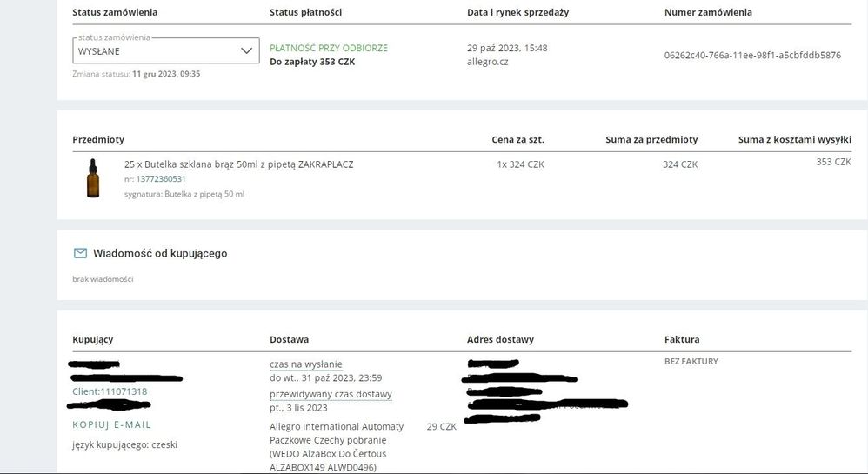Viewport: 868px width, 474px height.
Task: Click the 29 CZK delivery cost
Action: pyautogui.click(x=442, y=426)
